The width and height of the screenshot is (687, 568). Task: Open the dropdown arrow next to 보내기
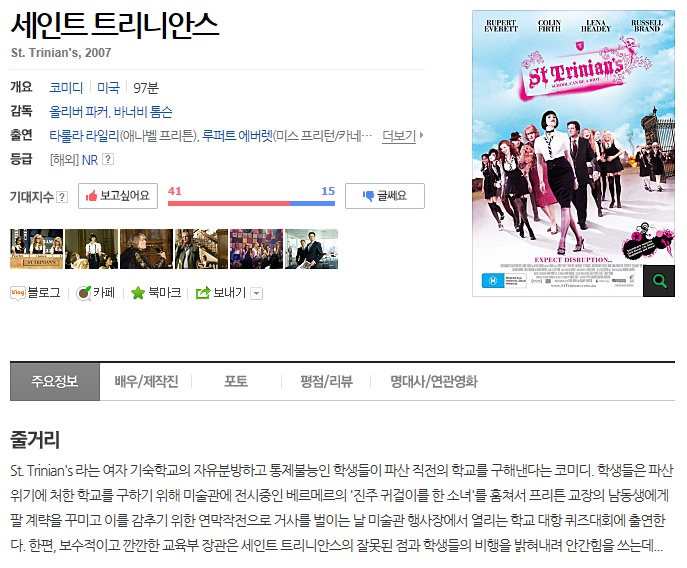(256, 293)
